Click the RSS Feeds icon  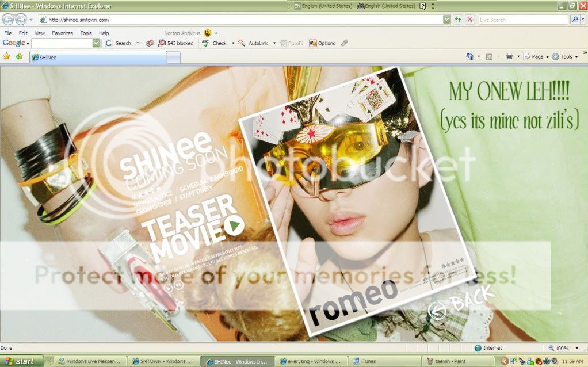coord(489,57)
